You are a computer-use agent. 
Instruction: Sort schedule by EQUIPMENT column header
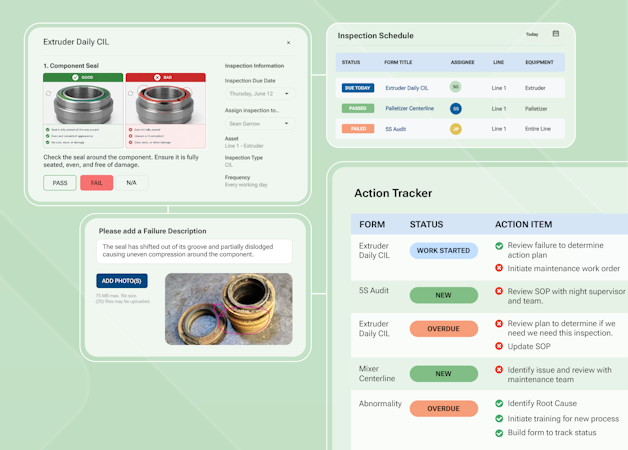539,62
